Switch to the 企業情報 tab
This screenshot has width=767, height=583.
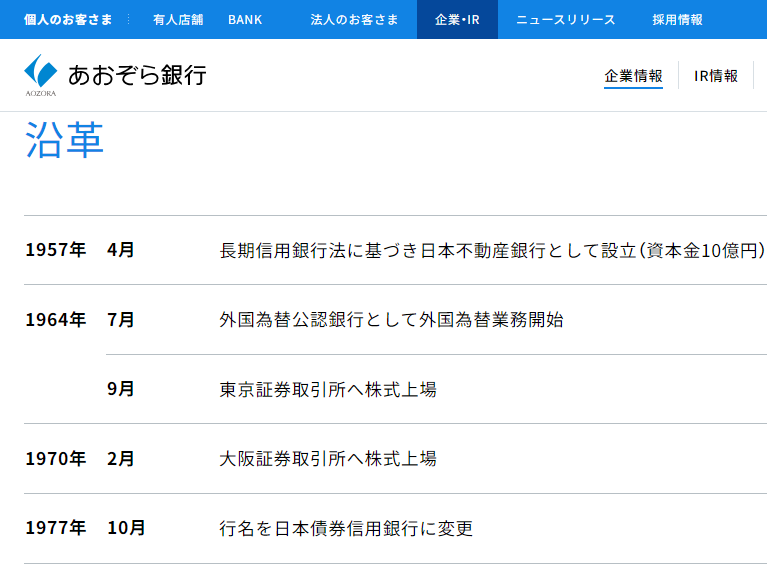(633, 76)
